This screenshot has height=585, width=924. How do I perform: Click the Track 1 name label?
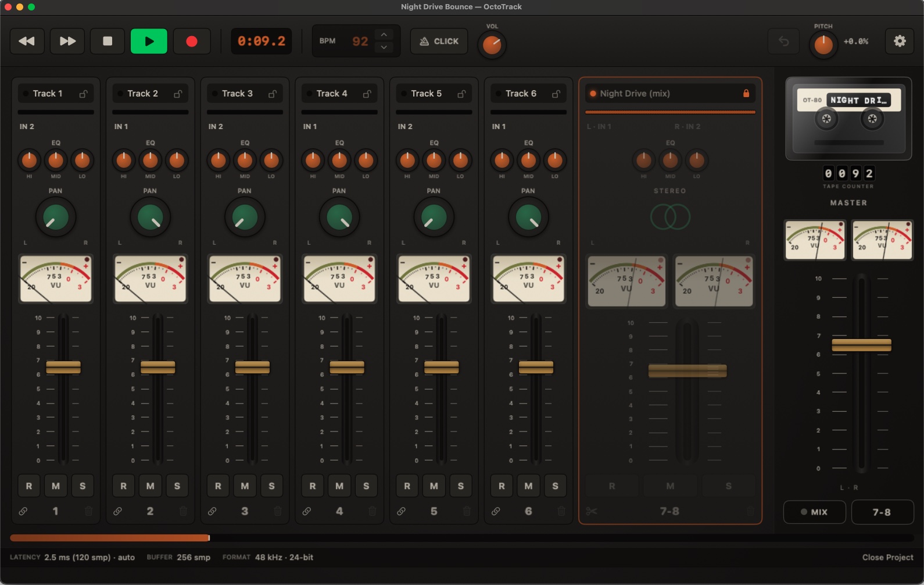48,94
